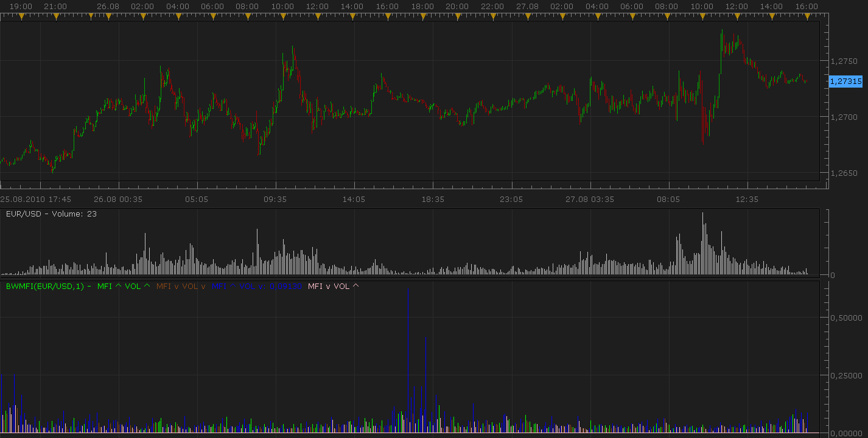Image resolution: width=868 pixels, height=438 pixels.
Task: Click the tallest bar in the volume panel
Action: [702, 243]
